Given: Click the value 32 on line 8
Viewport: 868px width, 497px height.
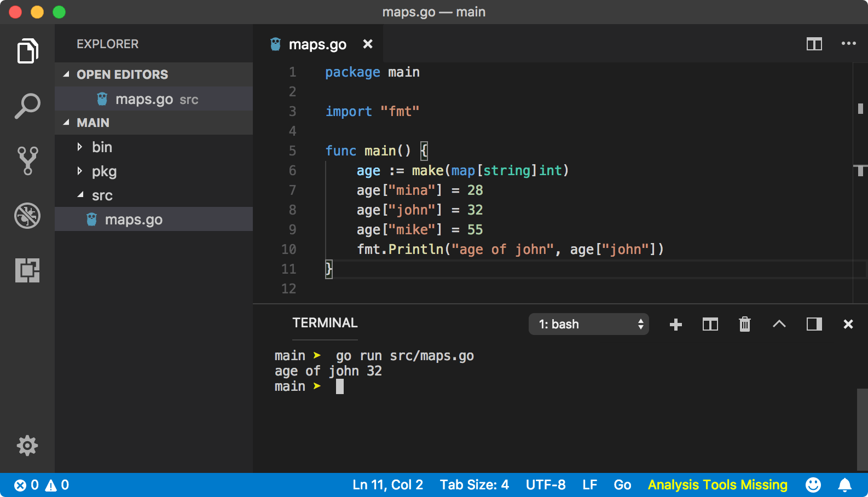Looking at the screenshot, I should click(x=475, y=210).
